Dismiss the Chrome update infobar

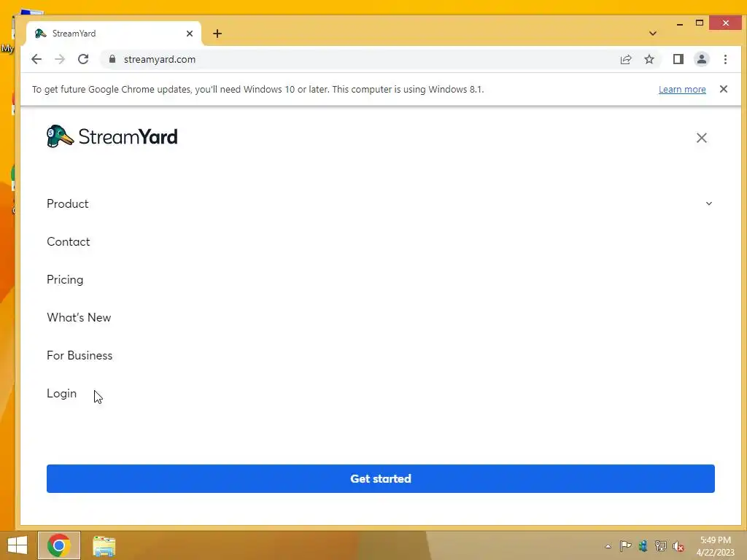click(723, 89)
